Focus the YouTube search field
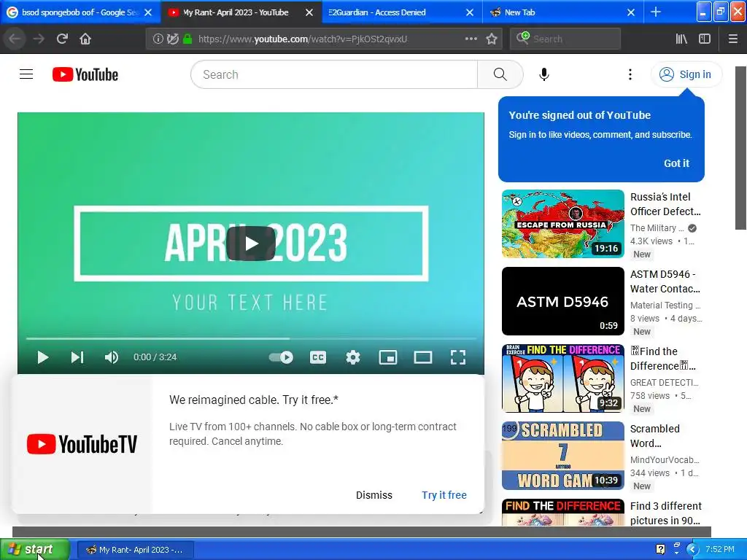 334,74
